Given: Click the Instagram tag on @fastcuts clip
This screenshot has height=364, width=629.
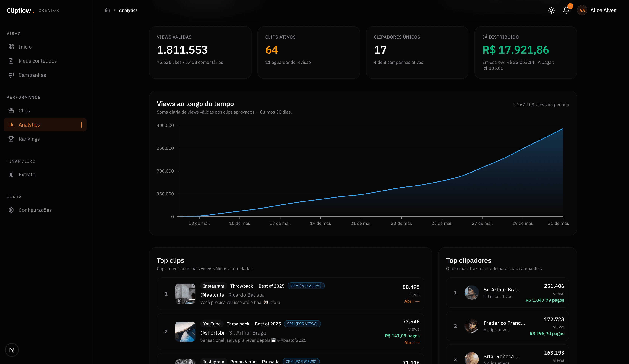Looking at the screenshot, I should 214,286.
